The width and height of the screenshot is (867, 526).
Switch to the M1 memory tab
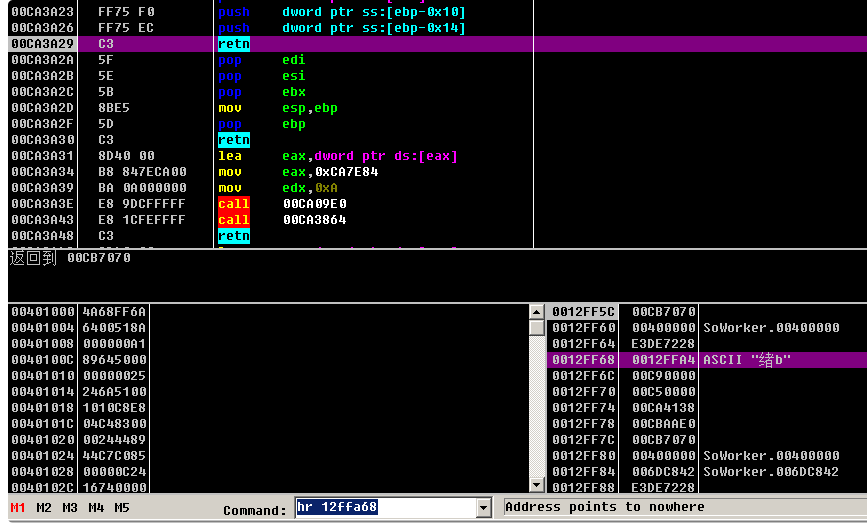point(18,508)
